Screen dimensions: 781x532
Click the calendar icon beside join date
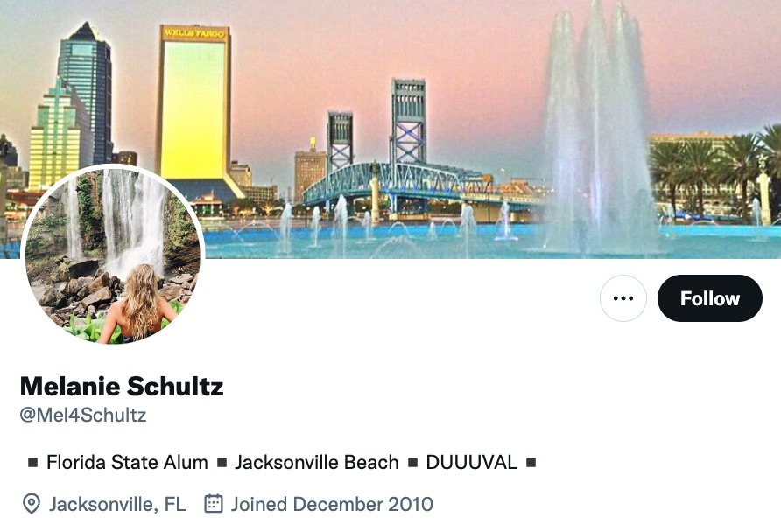[214, 503]
